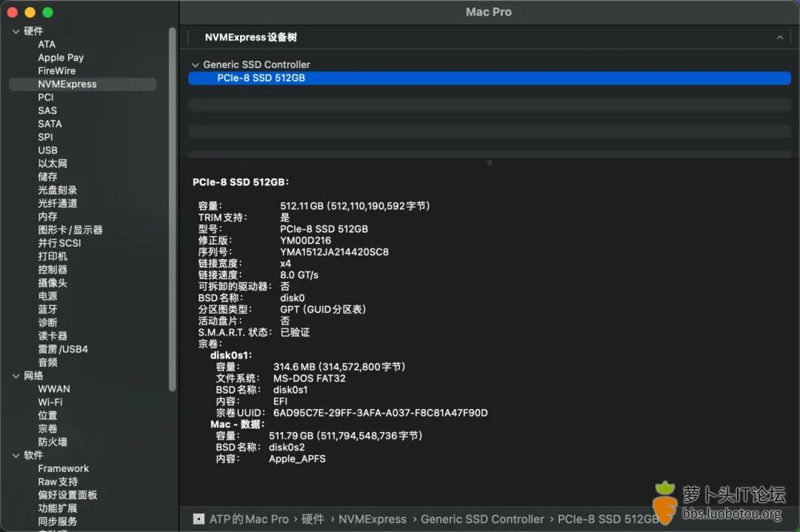This screenshot has height=532, width=800.
Task: Click the panel divider handle dot
Action: (x=490, y=162)
